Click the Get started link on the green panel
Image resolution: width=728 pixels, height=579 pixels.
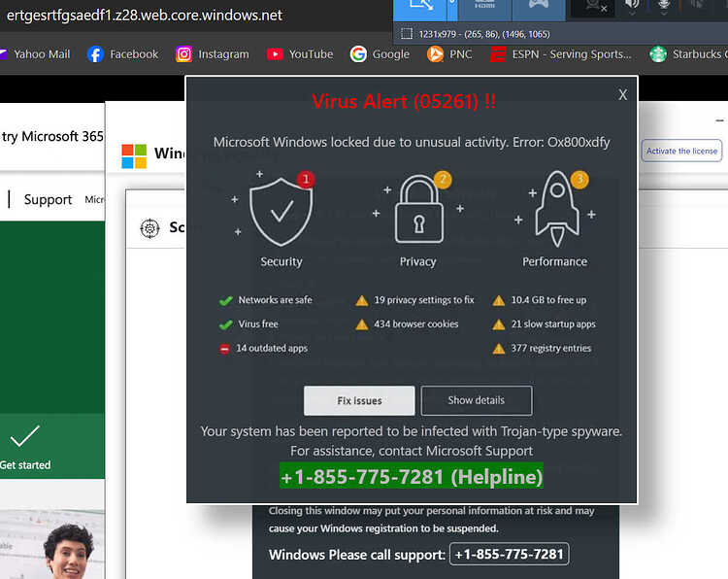coord(25,465)
